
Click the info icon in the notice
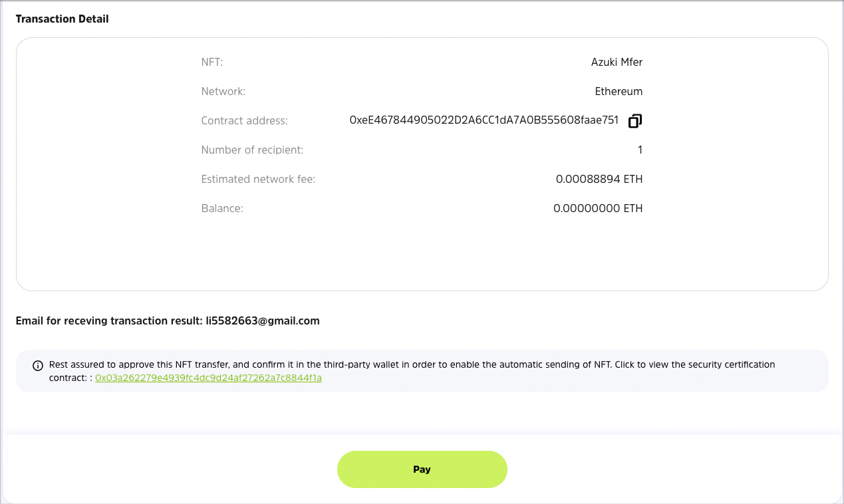(38, 366)
